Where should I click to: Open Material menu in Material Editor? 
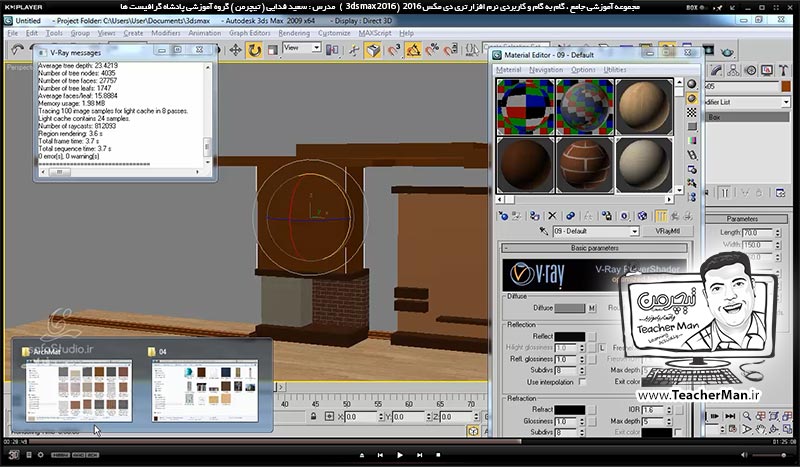[509, 70]
